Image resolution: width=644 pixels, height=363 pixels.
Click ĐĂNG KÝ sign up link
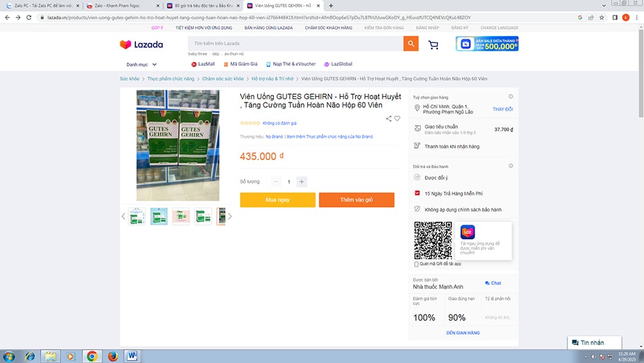(x=460, y=28)
